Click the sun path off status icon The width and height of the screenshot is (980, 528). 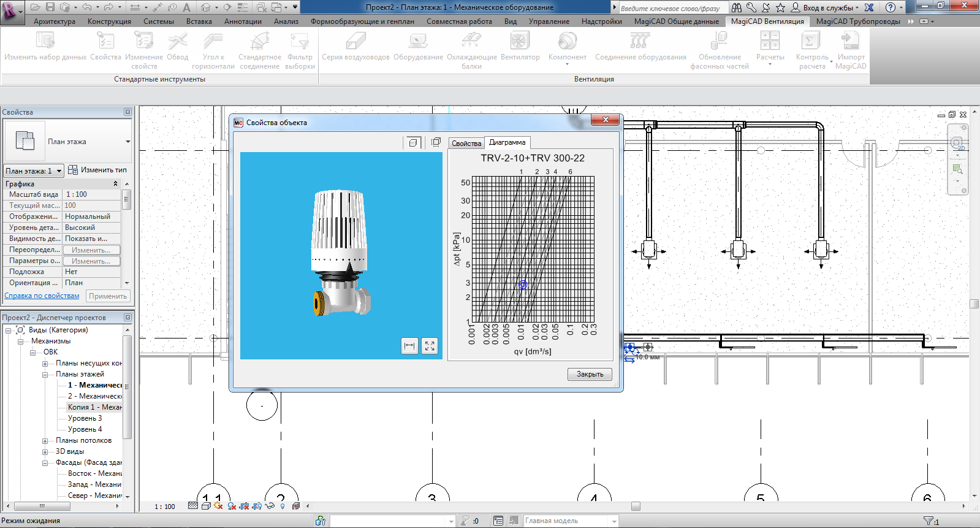click(219, 506)
